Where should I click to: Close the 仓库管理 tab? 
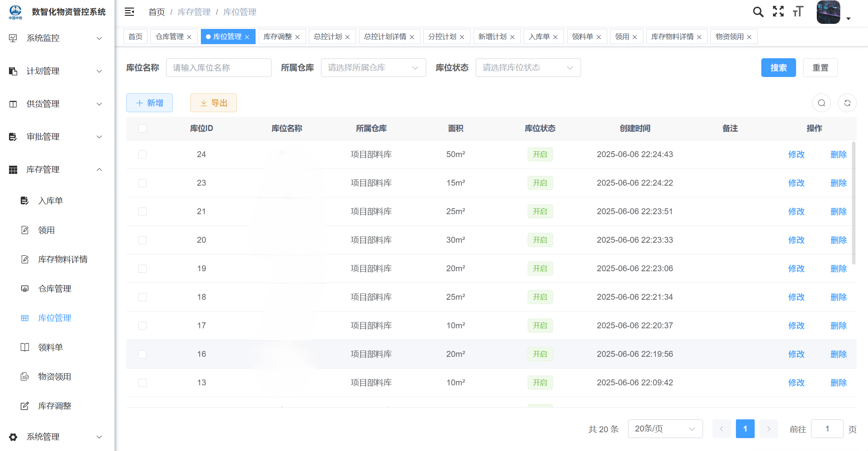coord(189,37)
